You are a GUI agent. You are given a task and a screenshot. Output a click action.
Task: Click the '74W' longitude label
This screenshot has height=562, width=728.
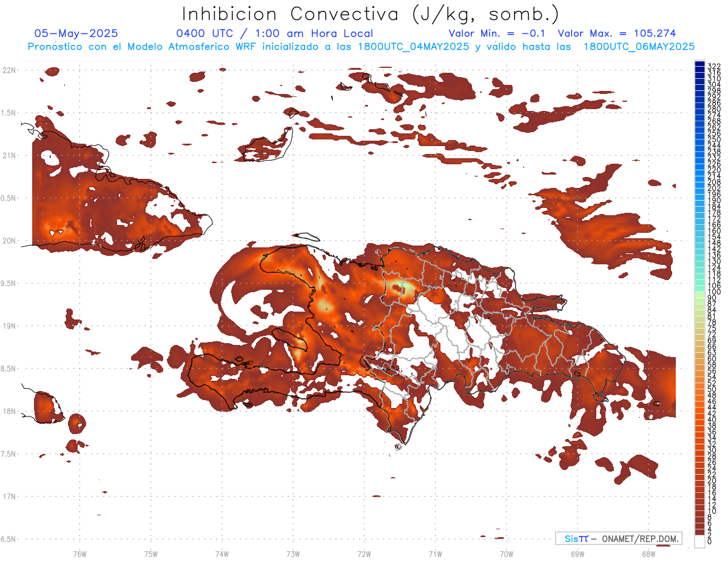tap(221, 553)
